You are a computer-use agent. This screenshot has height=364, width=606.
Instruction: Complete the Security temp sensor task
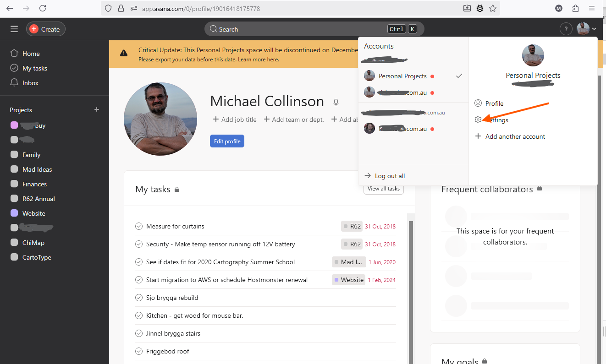pyautogui.click(x=139, y=244)
